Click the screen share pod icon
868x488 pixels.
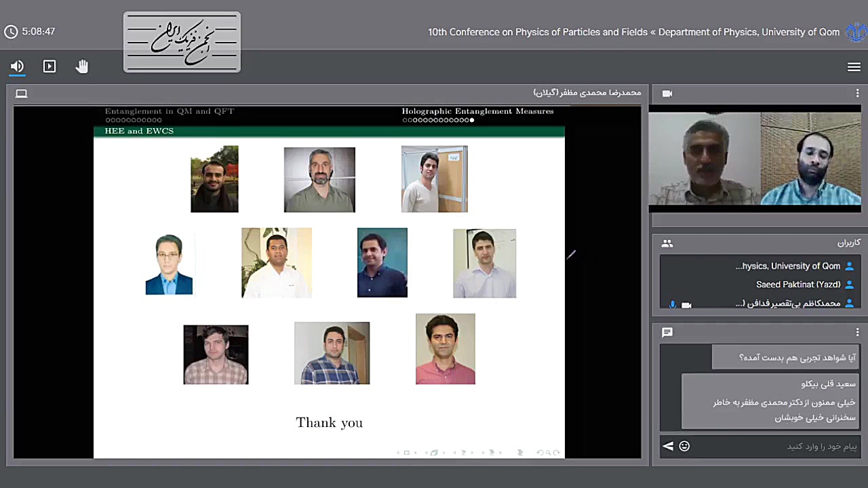[x=22, y=94]
